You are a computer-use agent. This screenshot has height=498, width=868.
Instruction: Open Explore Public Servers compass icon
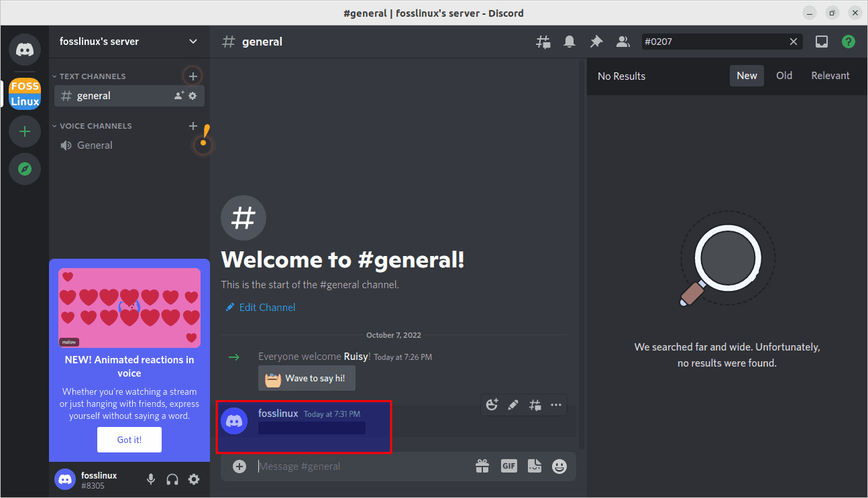click(25, 169)
